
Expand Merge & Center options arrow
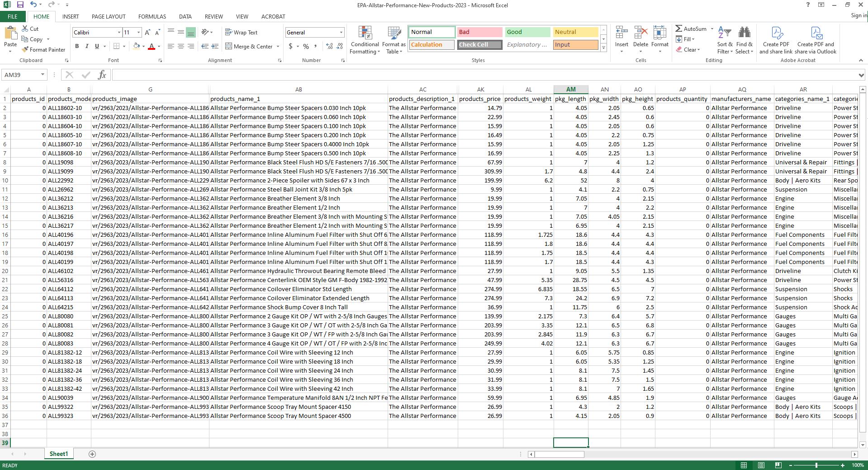coord(278,46)
